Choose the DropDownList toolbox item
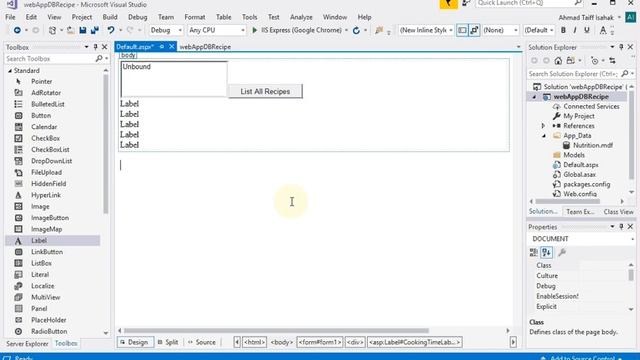 51,161
